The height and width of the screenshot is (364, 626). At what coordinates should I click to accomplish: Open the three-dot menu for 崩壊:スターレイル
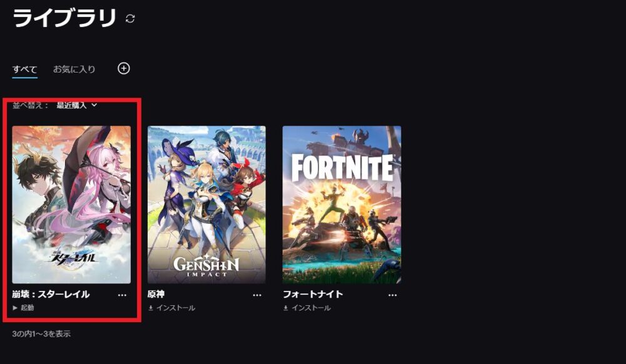coord(122,295)
